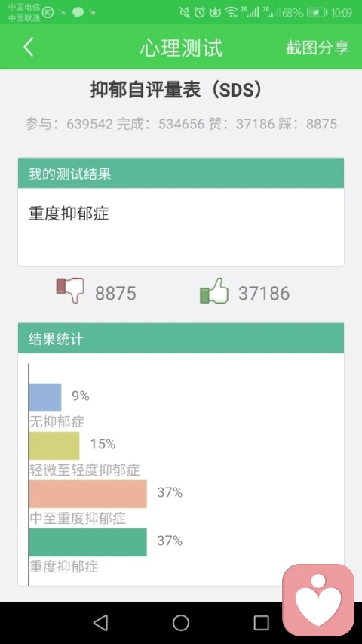362x644 pixels.
Task: Tap the 结果统计 section header
Action: tap(180, 338)
